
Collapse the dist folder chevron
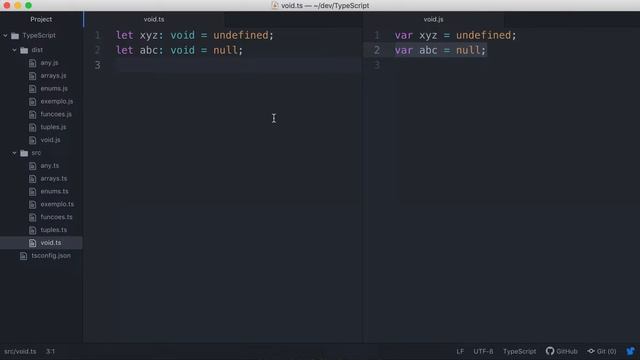(14, 50)
